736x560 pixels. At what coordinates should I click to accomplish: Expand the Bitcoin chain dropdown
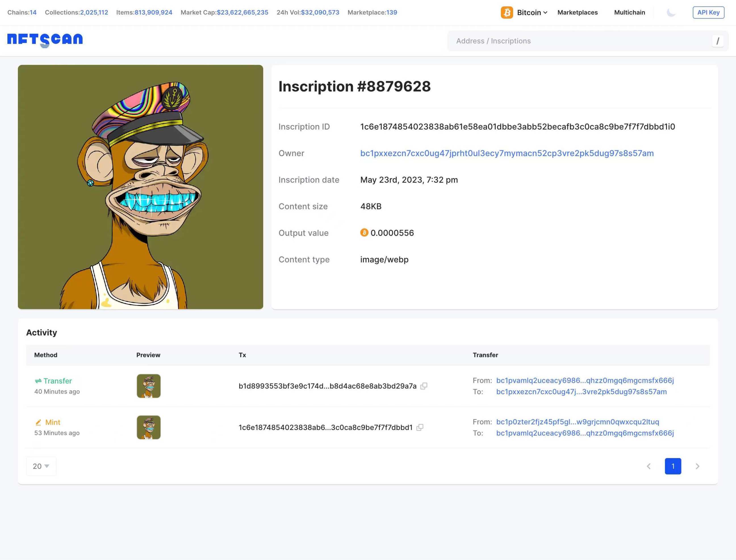[x=545, y=13]
